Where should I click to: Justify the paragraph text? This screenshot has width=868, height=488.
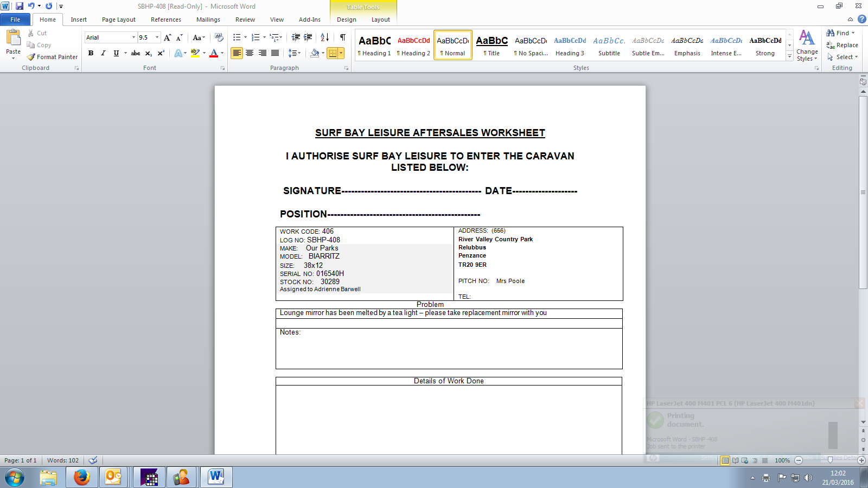275,53
